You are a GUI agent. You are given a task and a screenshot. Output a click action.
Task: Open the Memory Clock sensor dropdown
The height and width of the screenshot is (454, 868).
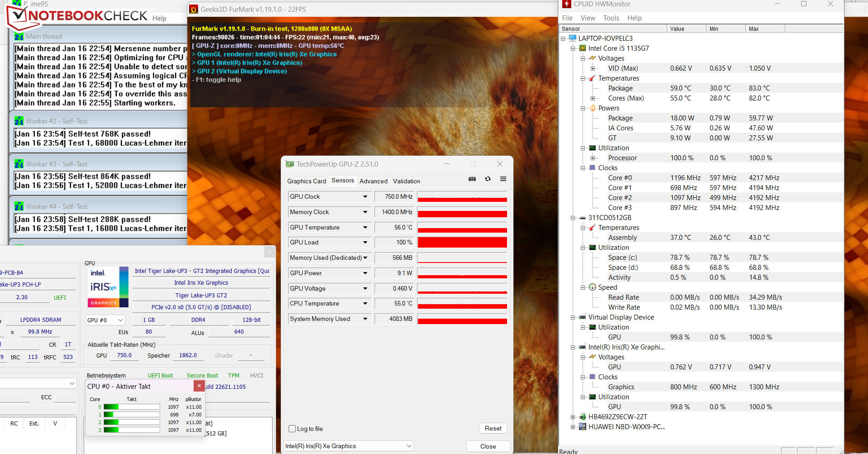(365, 212)
